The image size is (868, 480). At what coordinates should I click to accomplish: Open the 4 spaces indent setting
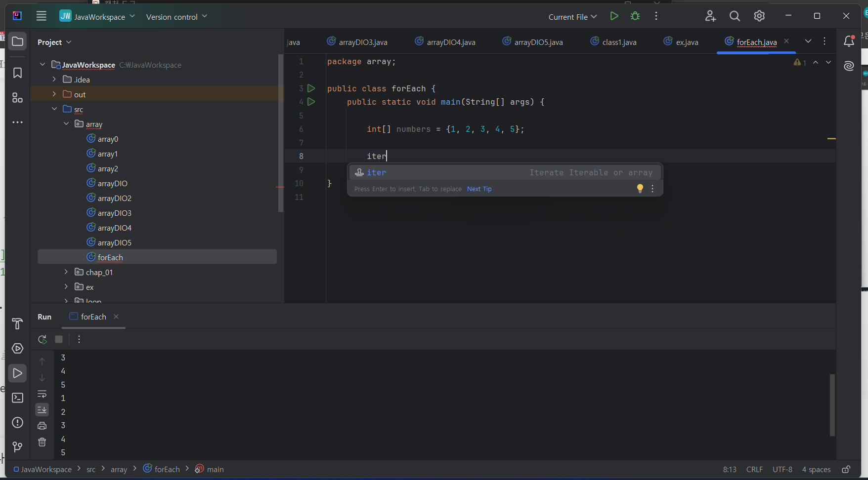click(x=816, y=469)
